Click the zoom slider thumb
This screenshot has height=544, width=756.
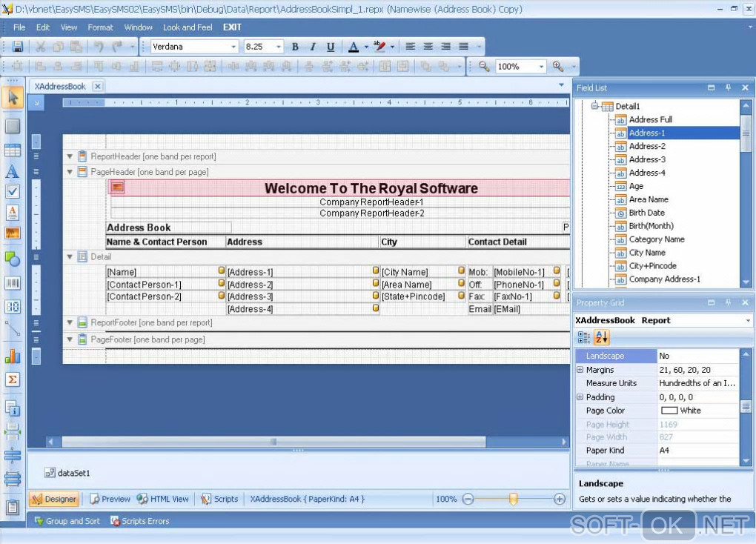(514, 499)
